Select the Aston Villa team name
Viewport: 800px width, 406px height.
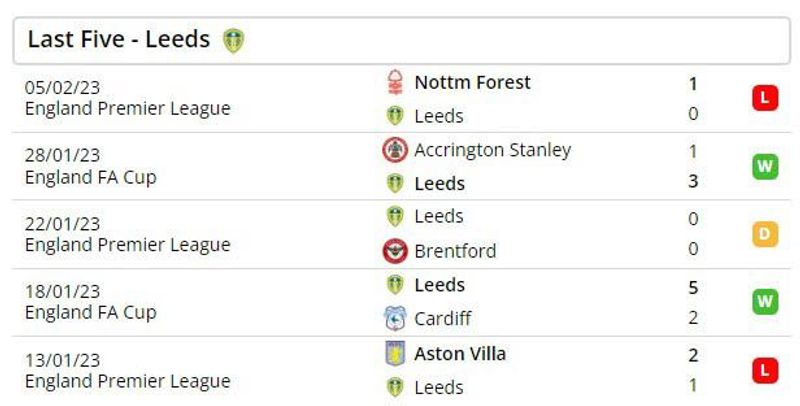460,354
